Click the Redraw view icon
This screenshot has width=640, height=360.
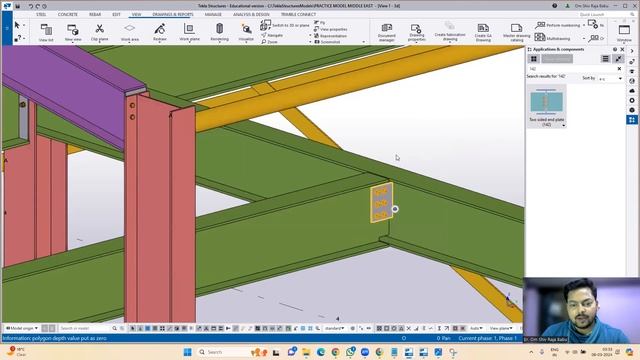coord(160,32)
